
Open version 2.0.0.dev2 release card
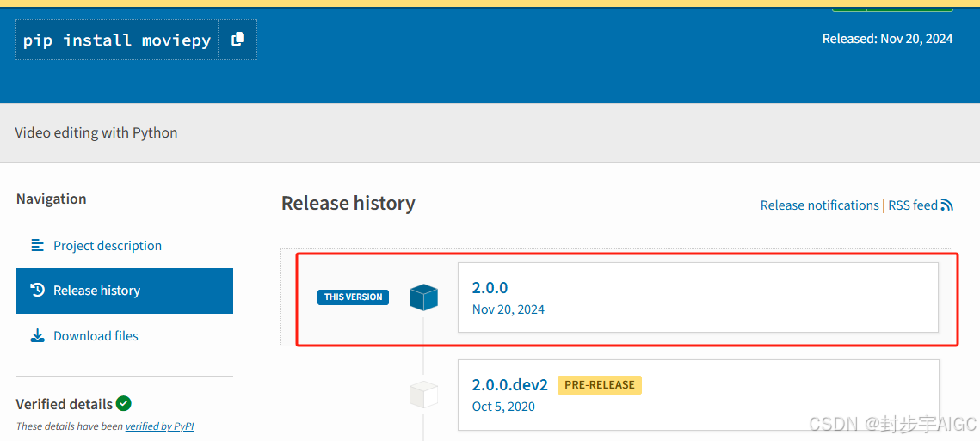698,395
